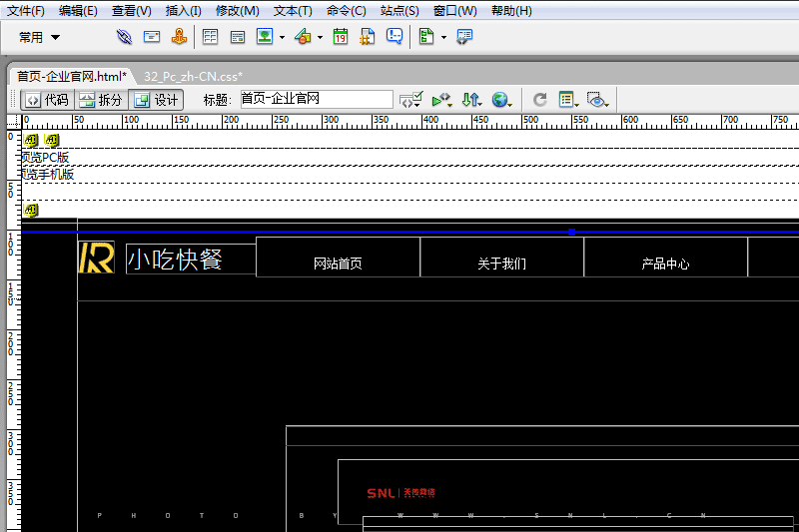Switch to 拆分 Split view

(102, 100)
